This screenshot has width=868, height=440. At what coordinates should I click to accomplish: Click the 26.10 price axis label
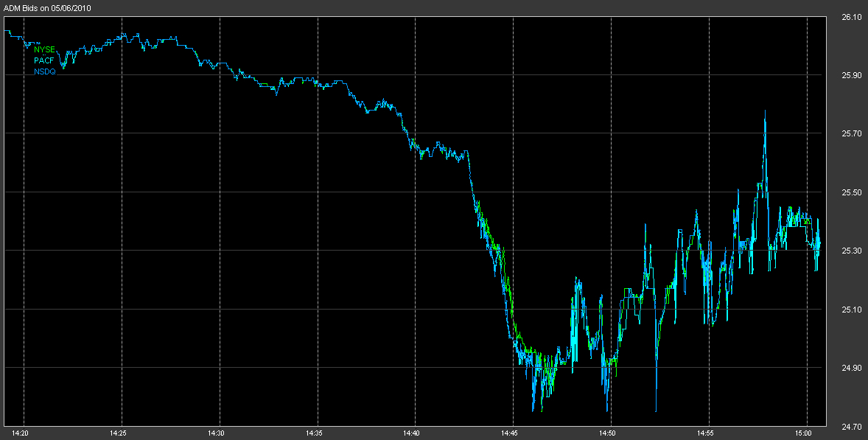850,17
